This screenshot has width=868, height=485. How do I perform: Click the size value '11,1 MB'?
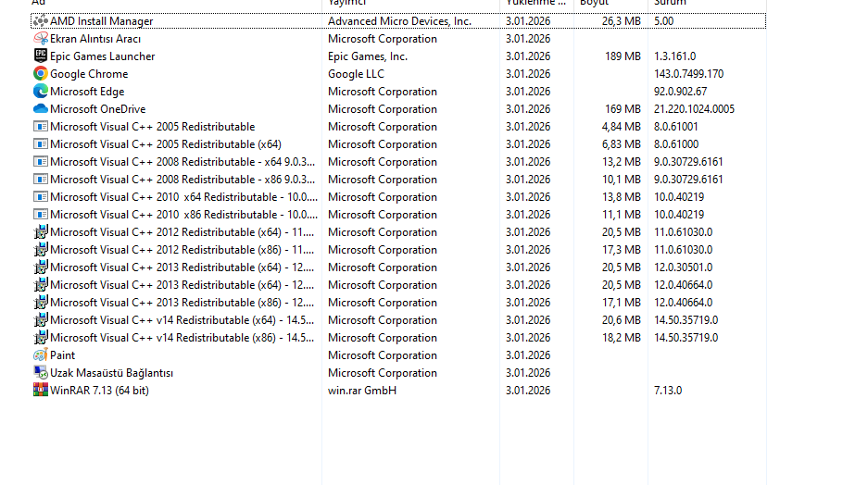coord(621,215)
